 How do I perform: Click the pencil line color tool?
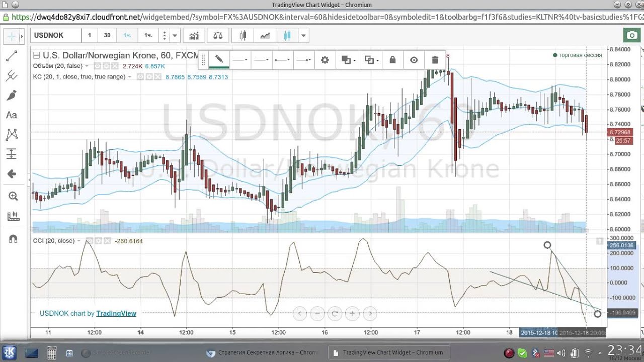click(x=219, y=60)
